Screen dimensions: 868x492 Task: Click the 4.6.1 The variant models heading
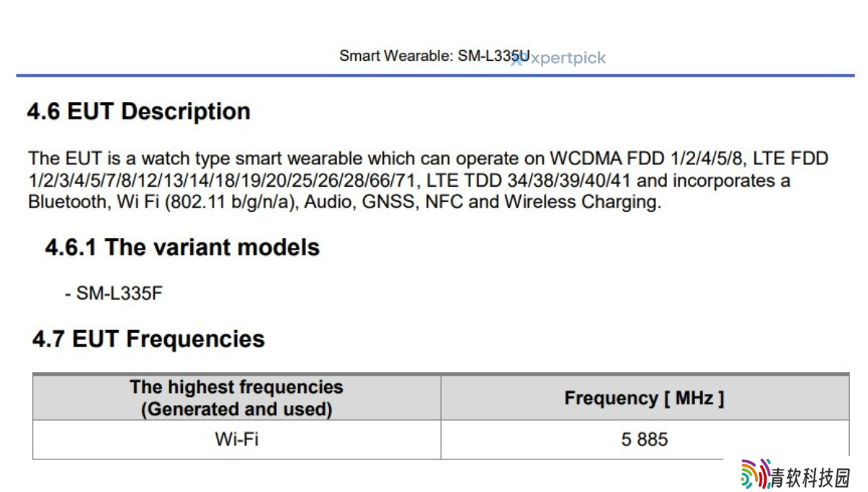pos(182,247)
